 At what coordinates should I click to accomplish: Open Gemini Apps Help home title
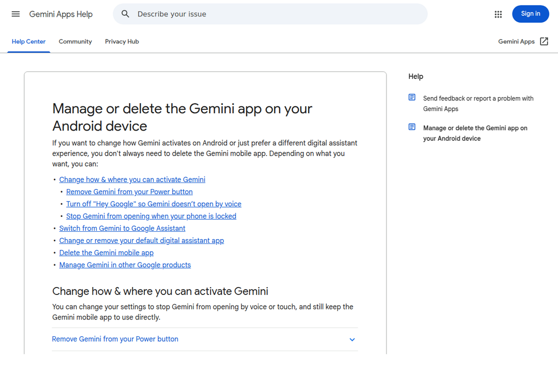pyautogui.click(x=61, y=14)
